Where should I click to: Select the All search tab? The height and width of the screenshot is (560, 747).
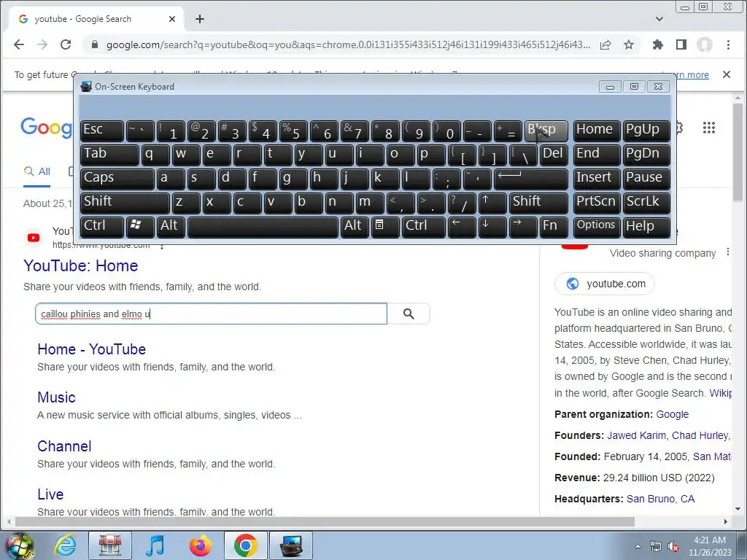pyautogui.click(x=37, y=171)
